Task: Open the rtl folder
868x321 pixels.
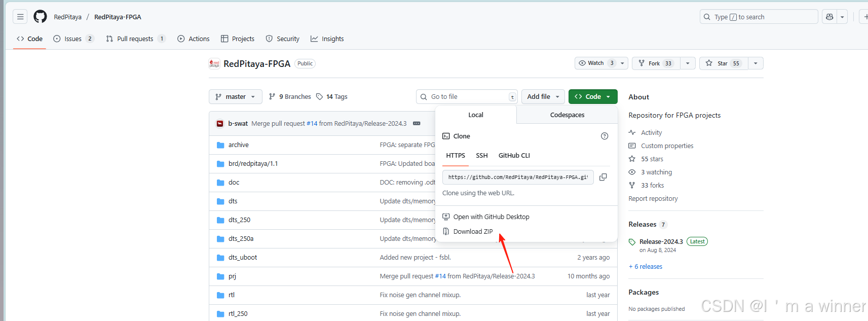Action: point(231,295)
